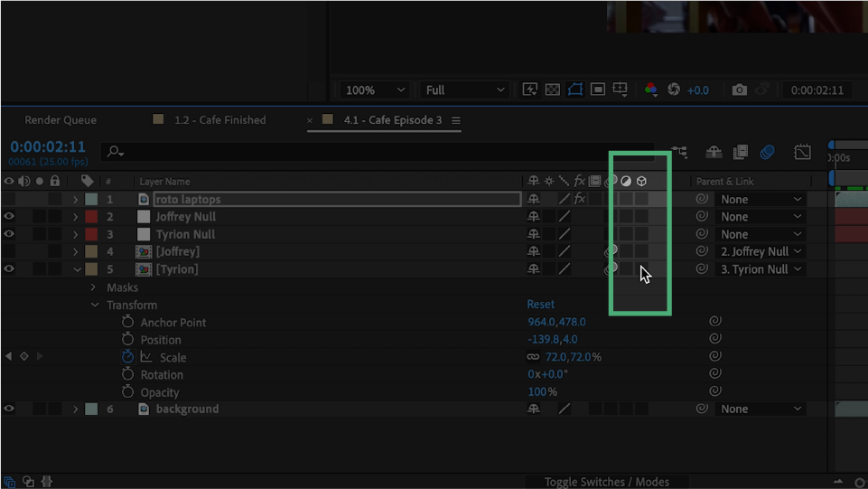Image resolution: width=868 pixels, height=489 pixels.
Task: Open the Full resolution dropdown
Action: (464, 90)
